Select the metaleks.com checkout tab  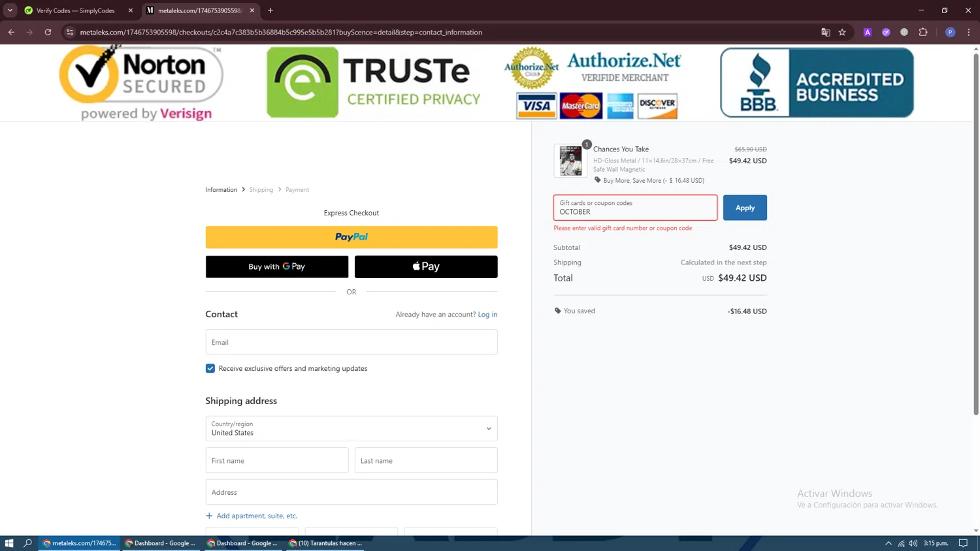point(199,10)
